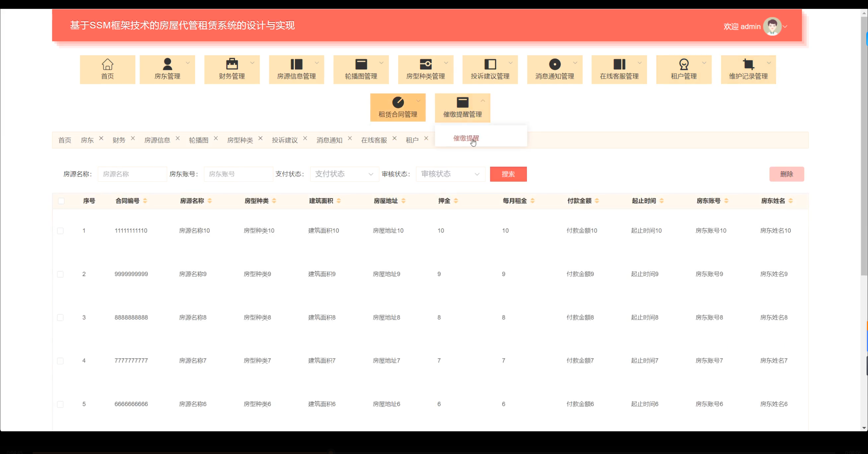Check the select-all checkbox in table header
This screenshot has height=454, width=868.
pyautogui.click(x=61, y=201)
